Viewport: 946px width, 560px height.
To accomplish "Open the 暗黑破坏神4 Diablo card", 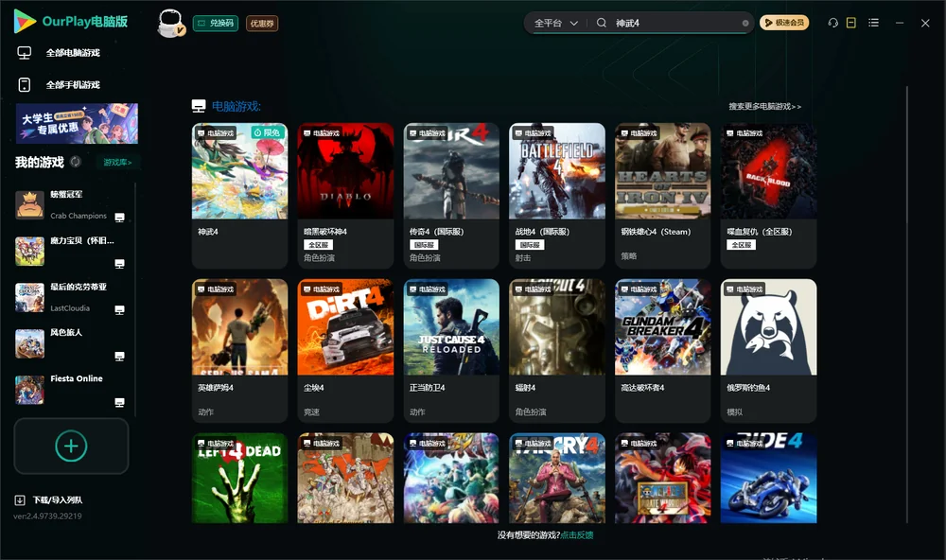I will (x=345, y=196).
